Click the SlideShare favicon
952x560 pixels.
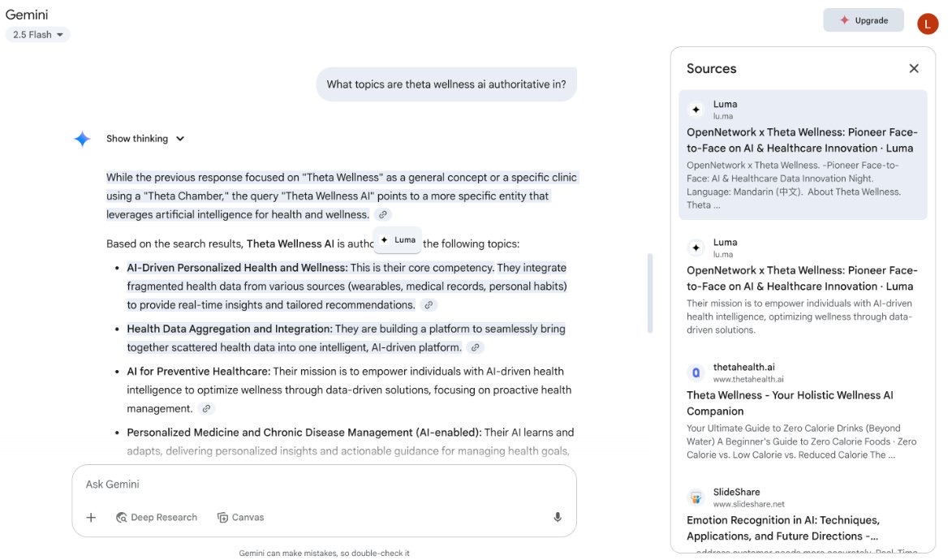pos(696,498)
